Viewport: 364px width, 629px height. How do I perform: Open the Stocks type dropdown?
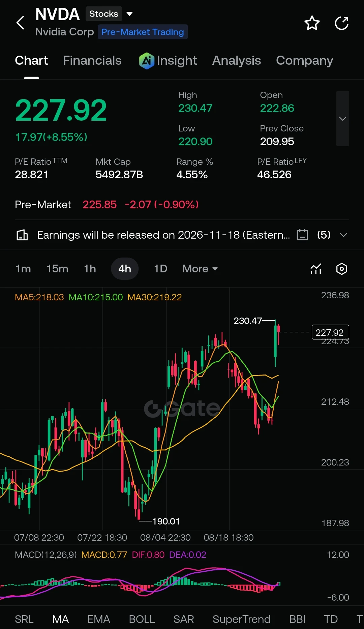(x=110, y=14)
